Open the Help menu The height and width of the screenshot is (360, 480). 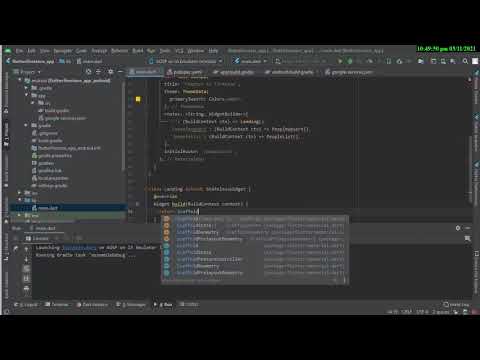(x=213, y=51)
